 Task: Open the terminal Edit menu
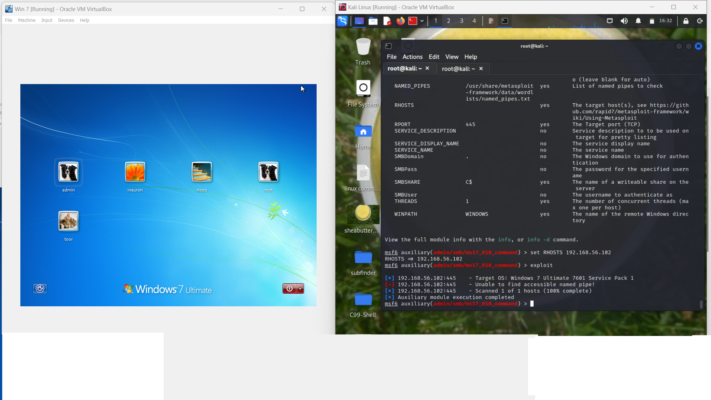tap(434, 57)
